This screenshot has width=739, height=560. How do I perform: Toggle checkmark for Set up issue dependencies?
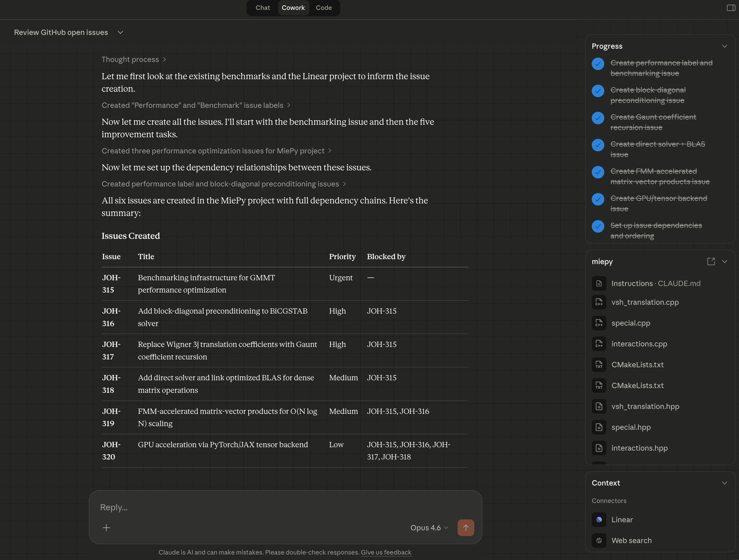[598, 226]
